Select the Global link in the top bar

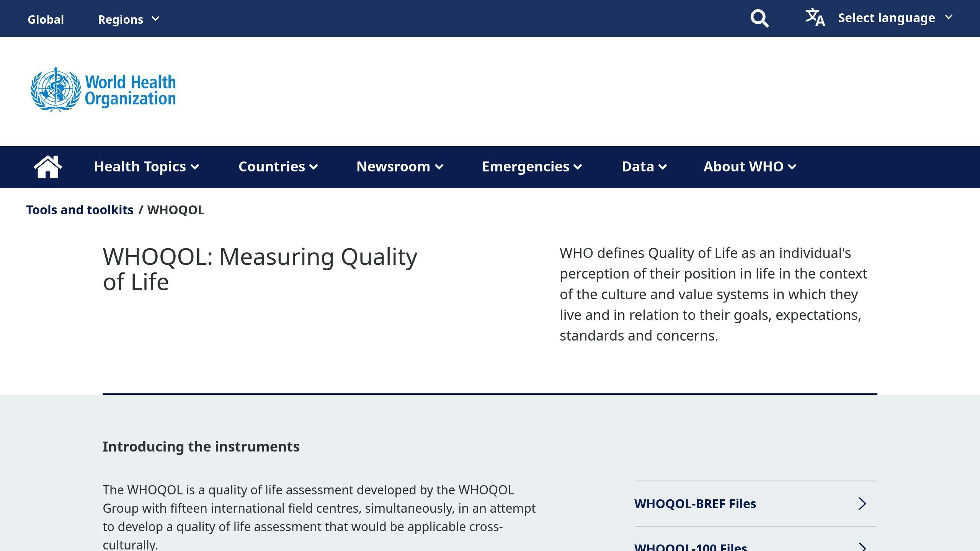coord(46,19)
